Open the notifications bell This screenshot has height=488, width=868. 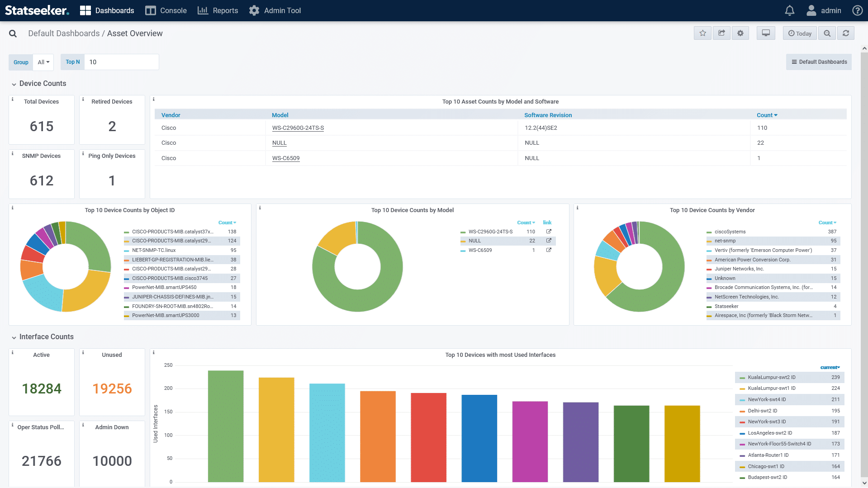[789, 10]
